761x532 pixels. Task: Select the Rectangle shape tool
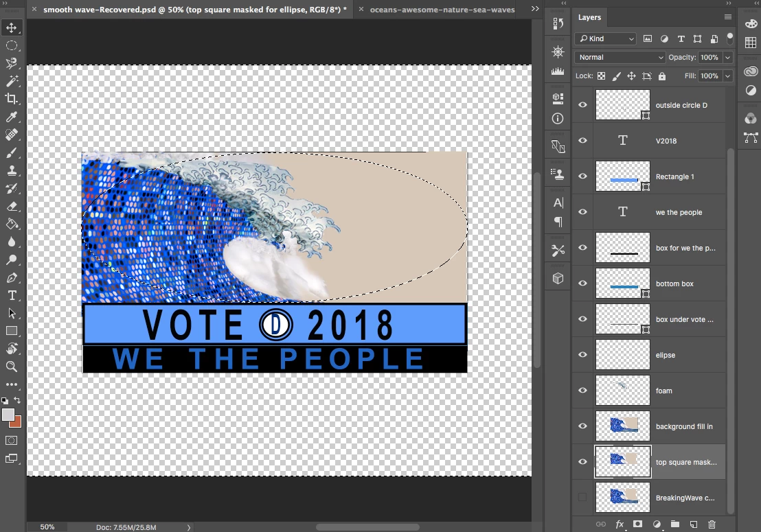coord(12,332)
